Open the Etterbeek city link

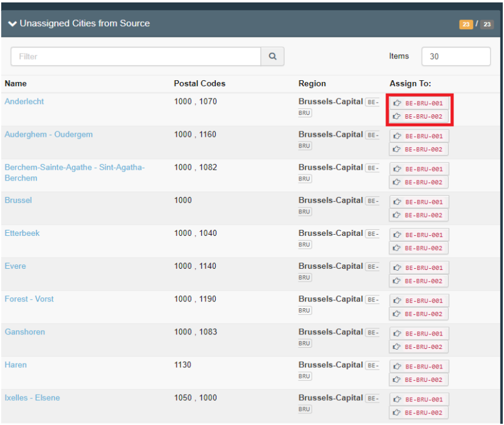[22, 233]
